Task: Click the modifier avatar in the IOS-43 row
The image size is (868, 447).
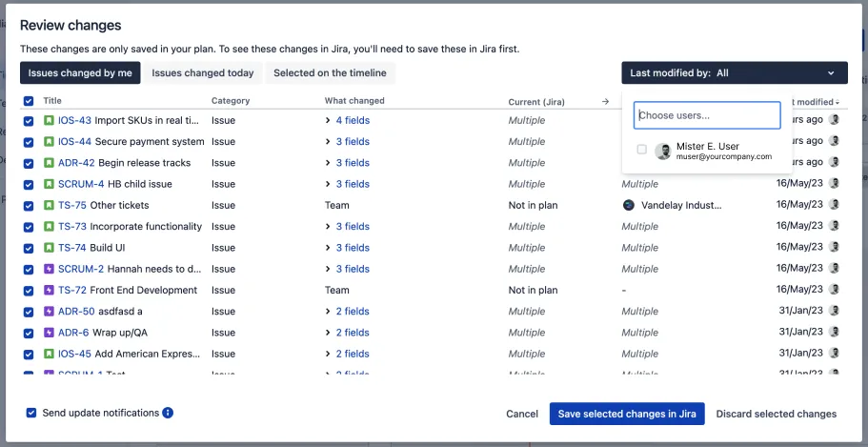Action: click(x=834, y=119)
